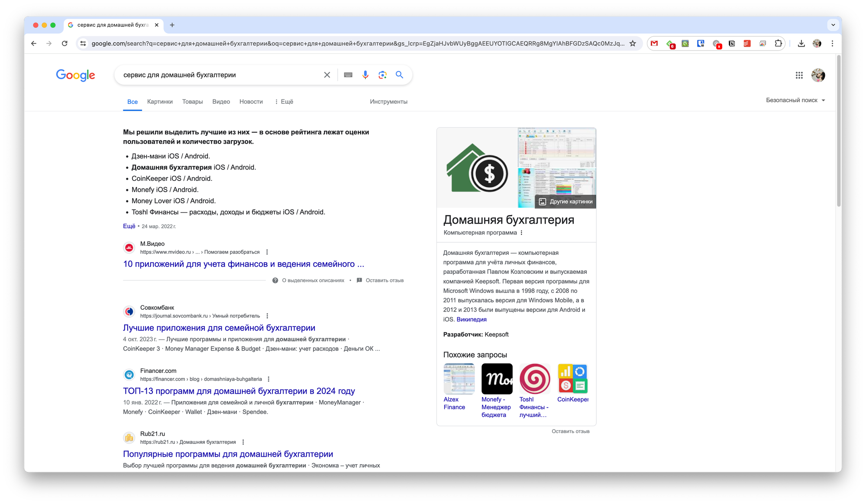Open the Википедия link in the knowledge panel
Viewport: 866px width, 504px height.
[x=472, y=319]
